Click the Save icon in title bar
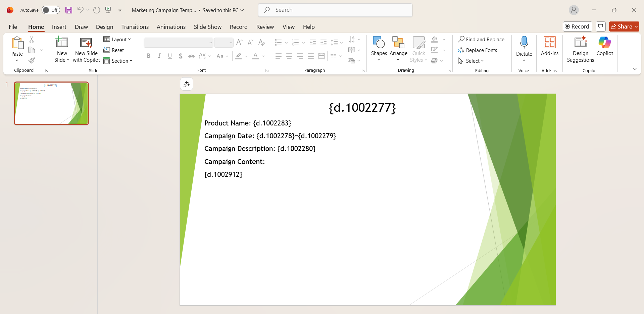Image resolution: width=644 pixels, height=314 pixels. [69, 10]
